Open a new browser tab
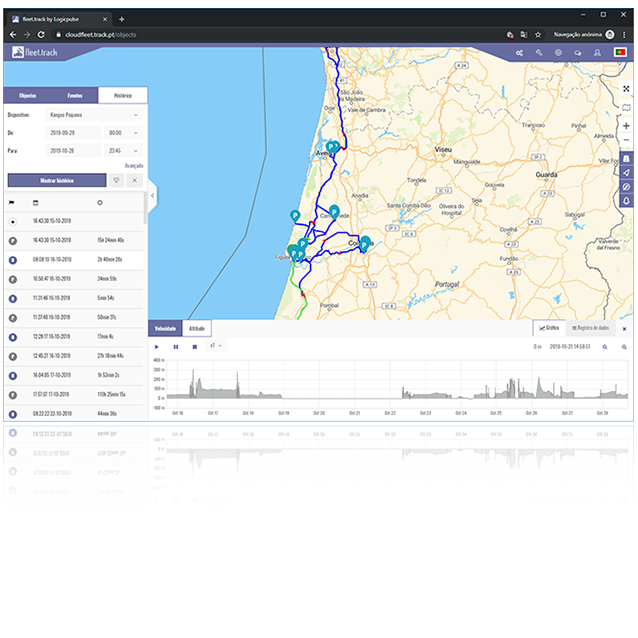This screenshot has width=638, height=638. click(122, 19)
